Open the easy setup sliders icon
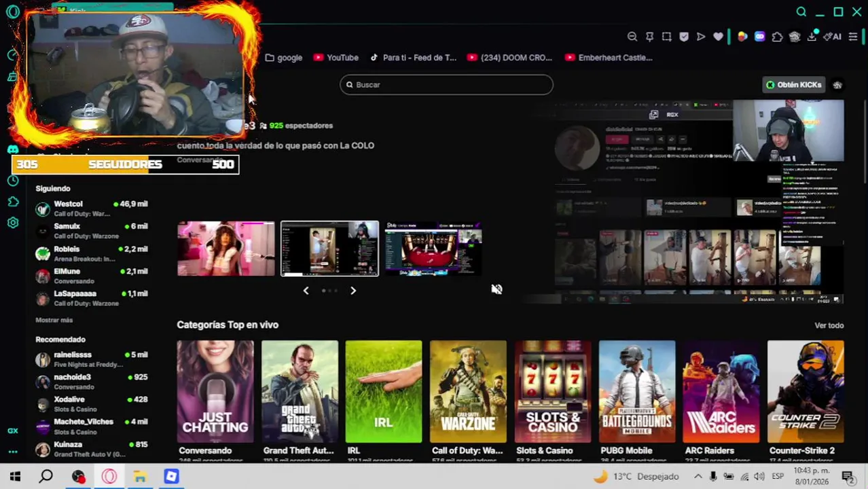Image resolution: width=868 pixels, height=489 pixels. (853, 37)
